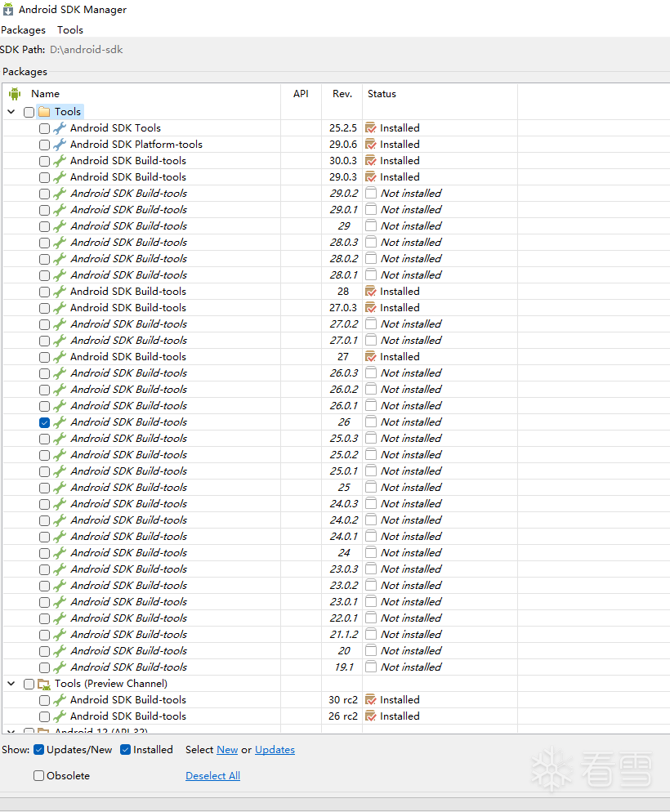The height and width of the screenshot is (812, 670).
Task: Click the Installed status icon for revision 25.2.5
Action: (x=371, y=128)
